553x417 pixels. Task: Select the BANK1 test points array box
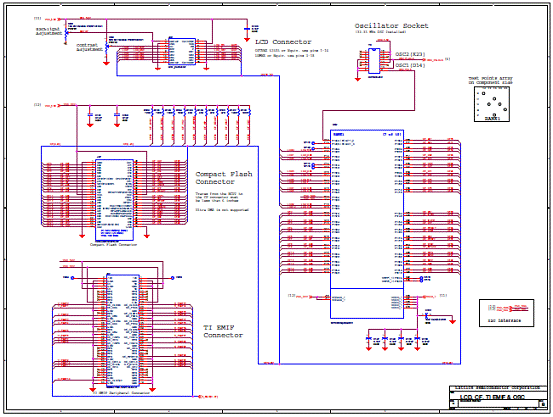coord(492,104)
